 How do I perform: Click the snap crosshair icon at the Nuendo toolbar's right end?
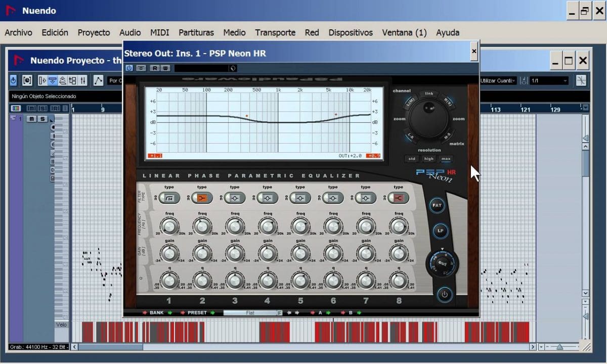581,80
